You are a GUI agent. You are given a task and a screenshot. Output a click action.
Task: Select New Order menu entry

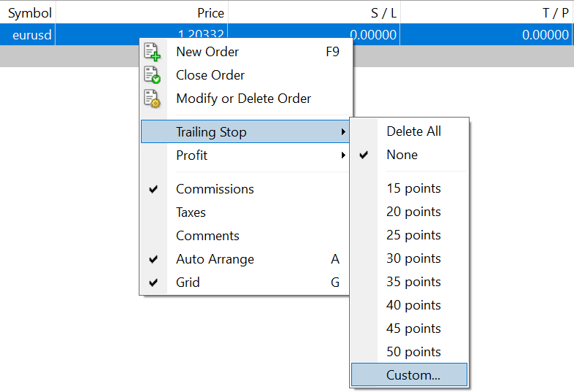(x=245, y=52)
